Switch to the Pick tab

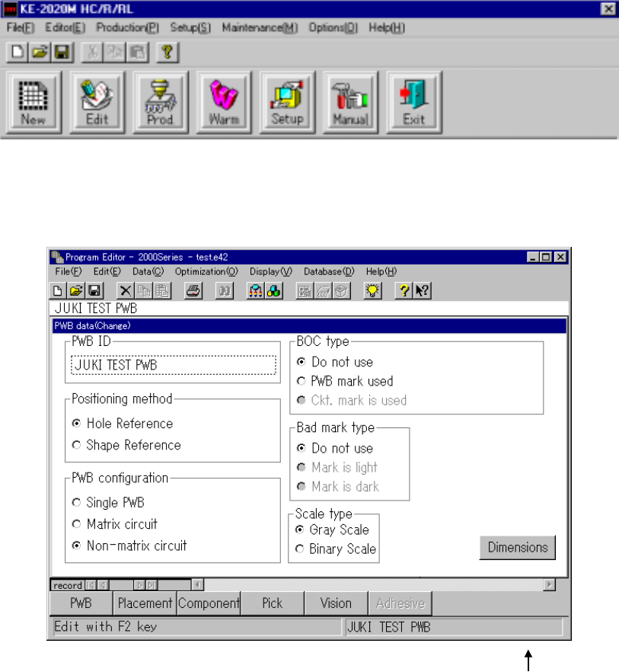point(273,603)
